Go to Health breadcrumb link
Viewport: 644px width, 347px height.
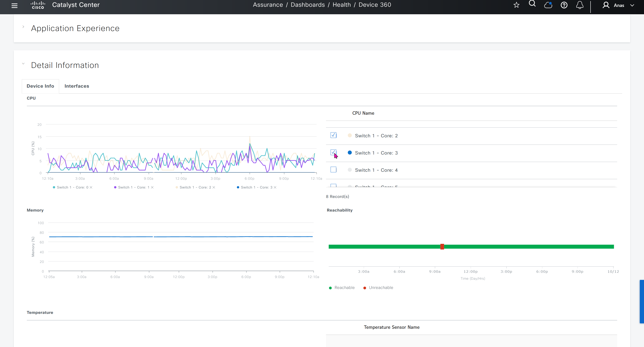[x=341, y=5]
